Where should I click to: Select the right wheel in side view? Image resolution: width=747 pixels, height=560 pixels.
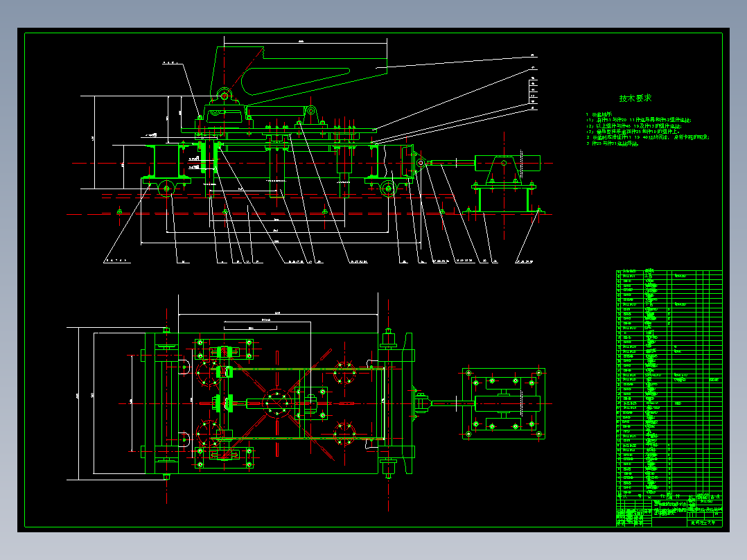pyautogui.click(x=388, y=189)
